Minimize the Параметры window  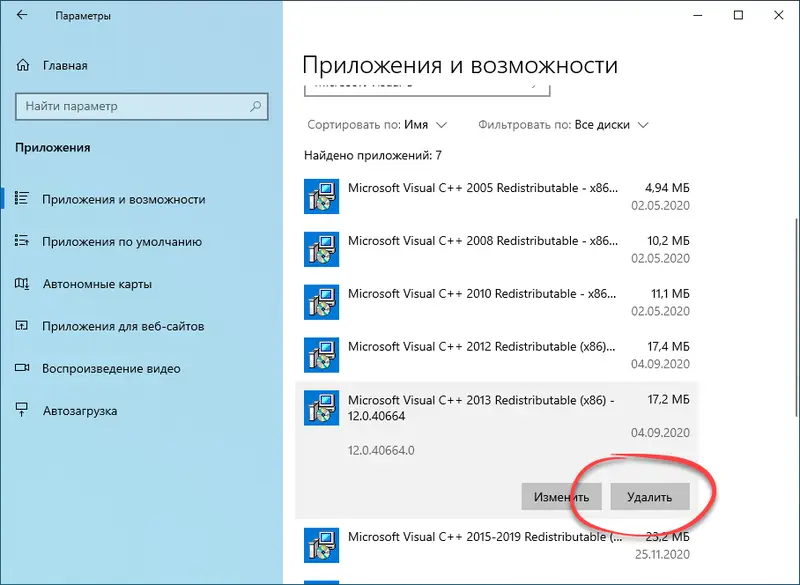698,15
